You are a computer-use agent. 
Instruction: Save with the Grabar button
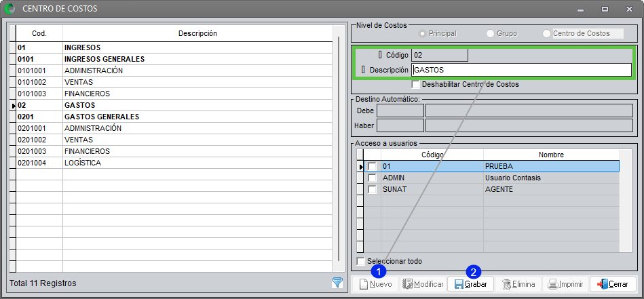471,284
